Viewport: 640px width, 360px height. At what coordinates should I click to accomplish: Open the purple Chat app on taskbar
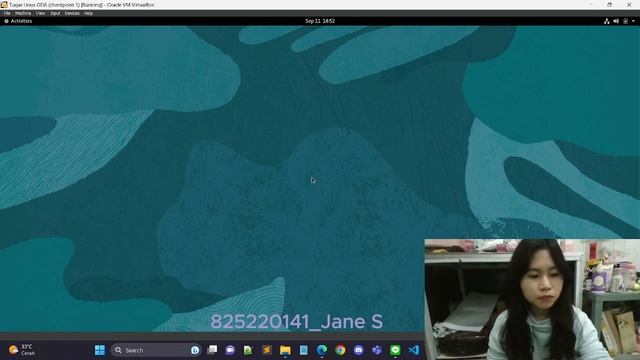[230, 350]
